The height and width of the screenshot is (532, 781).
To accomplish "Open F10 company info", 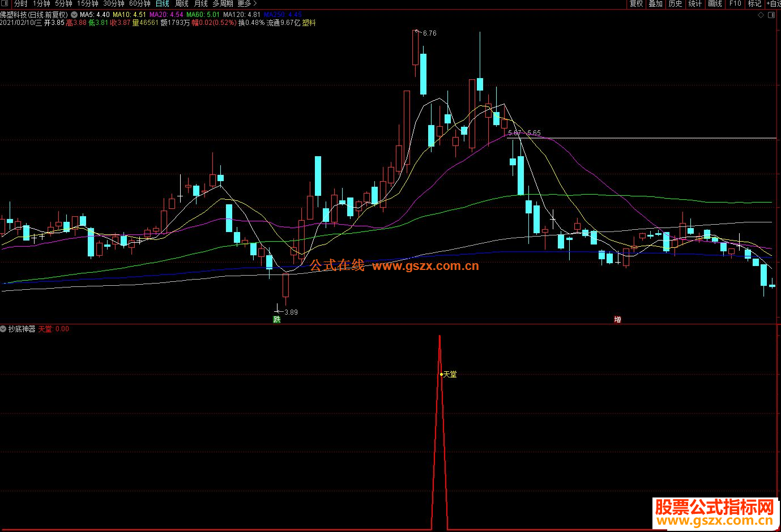I will tap(735, 3).
